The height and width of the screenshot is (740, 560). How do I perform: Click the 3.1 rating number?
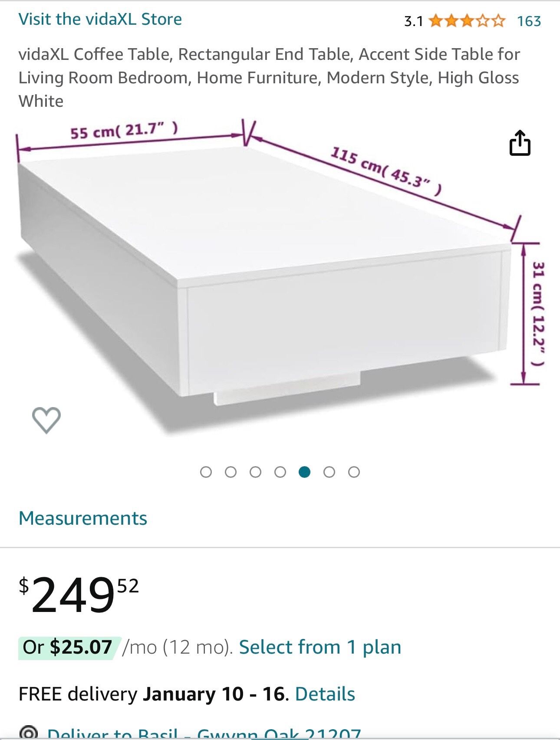[x=413, y=21]
